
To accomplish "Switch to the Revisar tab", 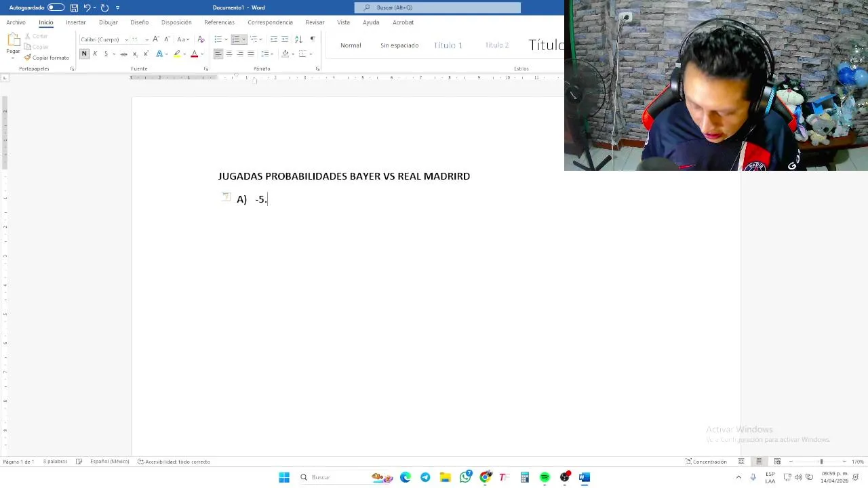I will [315, 22].
